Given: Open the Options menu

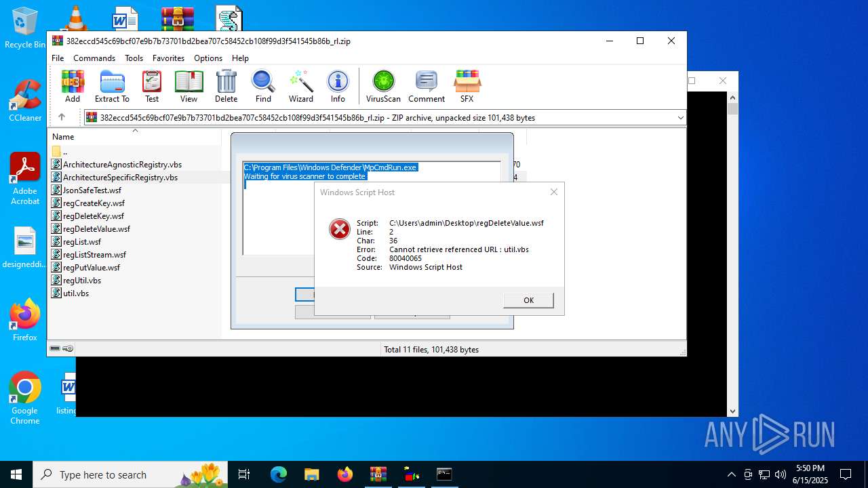Looking at the screenshot, I should [x=208, y=58].
